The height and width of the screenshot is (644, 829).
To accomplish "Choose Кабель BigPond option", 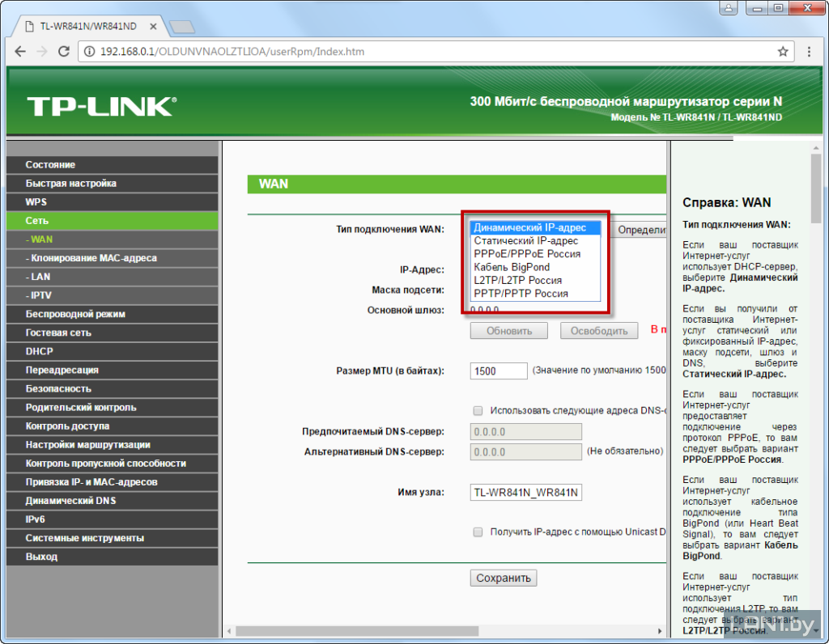I will click(535, 267).
